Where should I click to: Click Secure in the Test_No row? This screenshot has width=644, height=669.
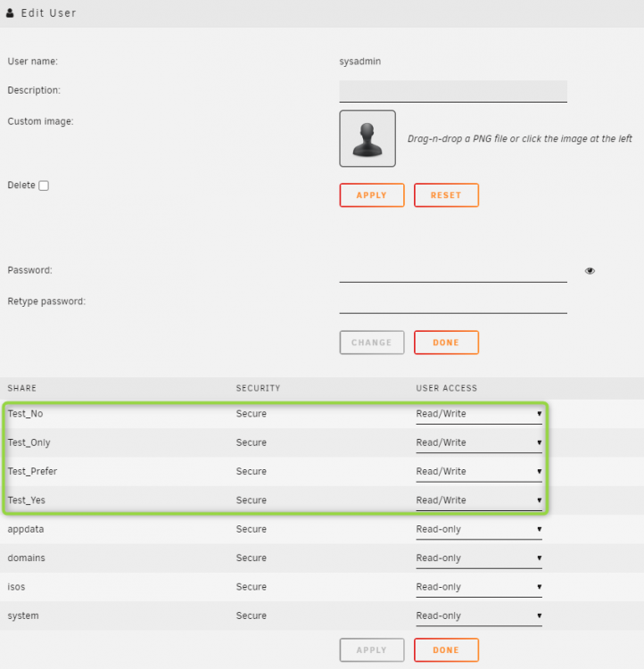click(252, 414)
